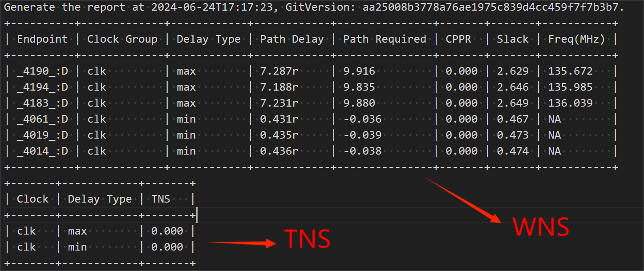This screenshot has width=644, height=271.
Task: Click the _4190_:D endpoint entry
Action: pos(42,71)
